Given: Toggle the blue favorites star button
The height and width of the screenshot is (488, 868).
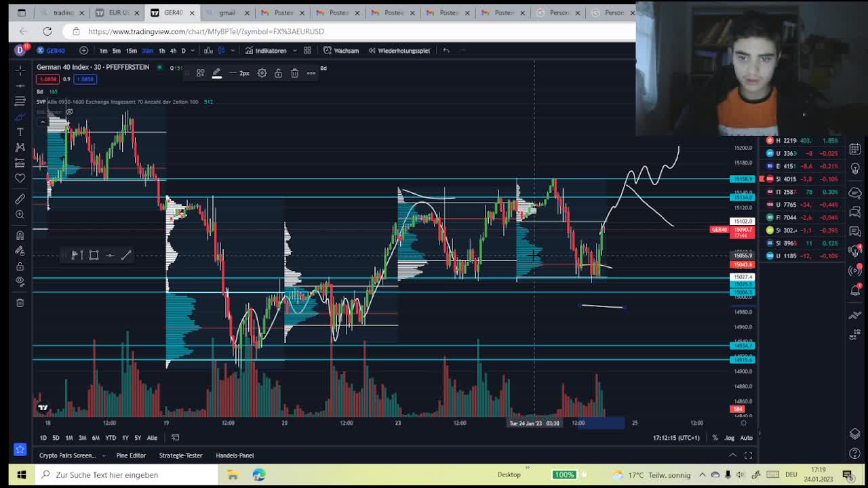Looking at the screenshot, I should [x=20, y=449].
